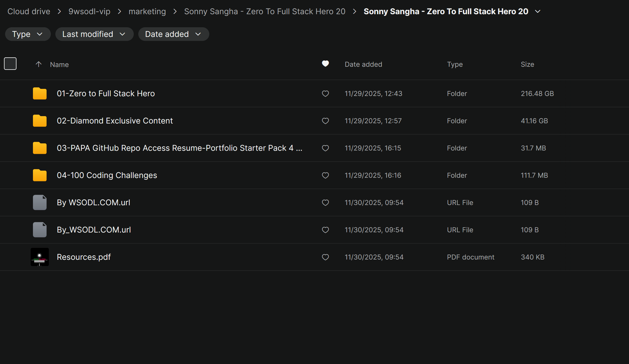Favorite the Resources.pdf file
This screenshot has width=629, height=364.
click(325, 257)
